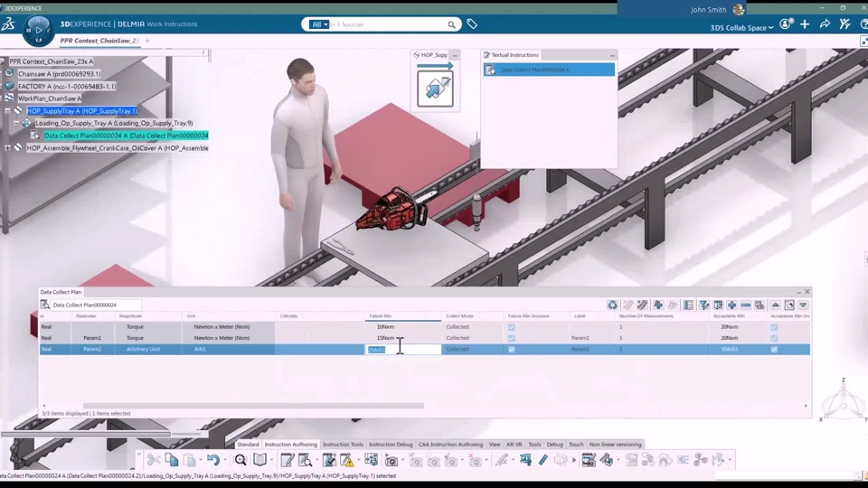Image resolution: width=868 pixels, height=488 pixels.
Task: Open the 3DS Collab Space dropdown
Action: pyautogui.click(x=741, y=28)
